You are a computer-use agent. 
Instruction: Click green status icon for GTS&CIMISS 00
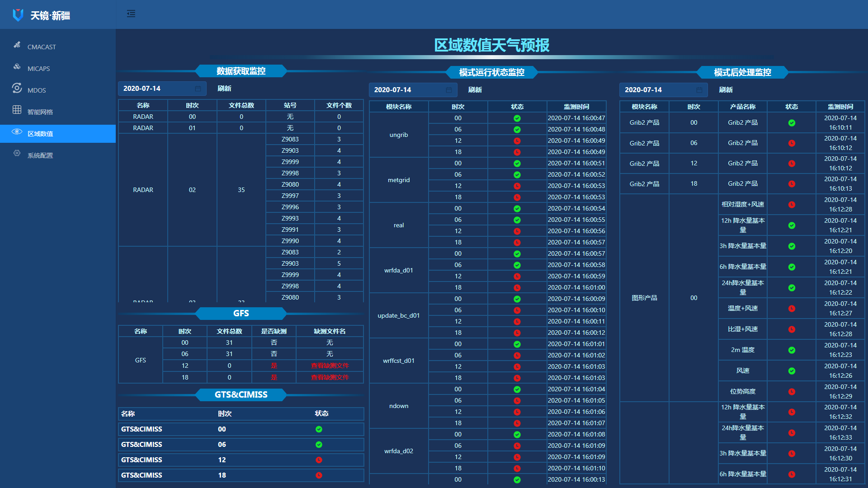pyautogui.click(x=319, y=429)
